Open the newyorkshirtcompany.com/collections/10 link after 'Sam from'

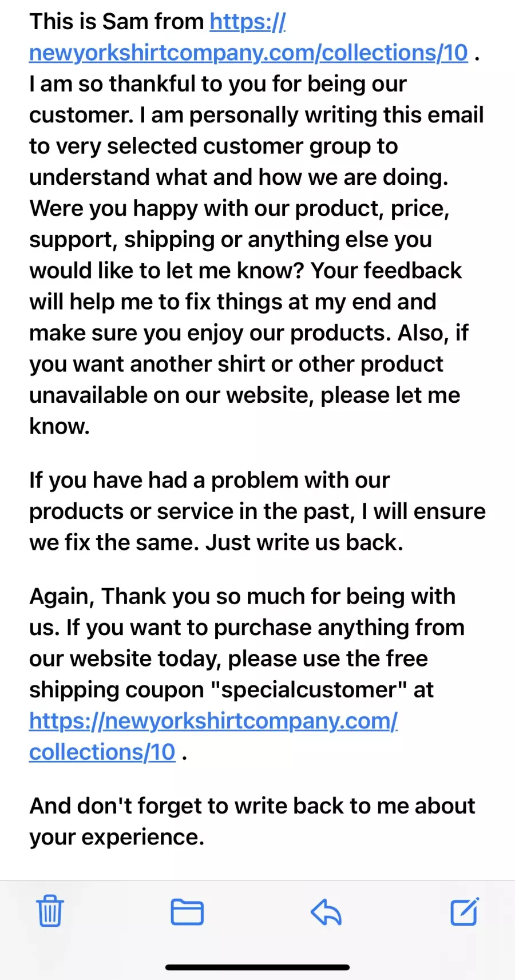(248, 53)
